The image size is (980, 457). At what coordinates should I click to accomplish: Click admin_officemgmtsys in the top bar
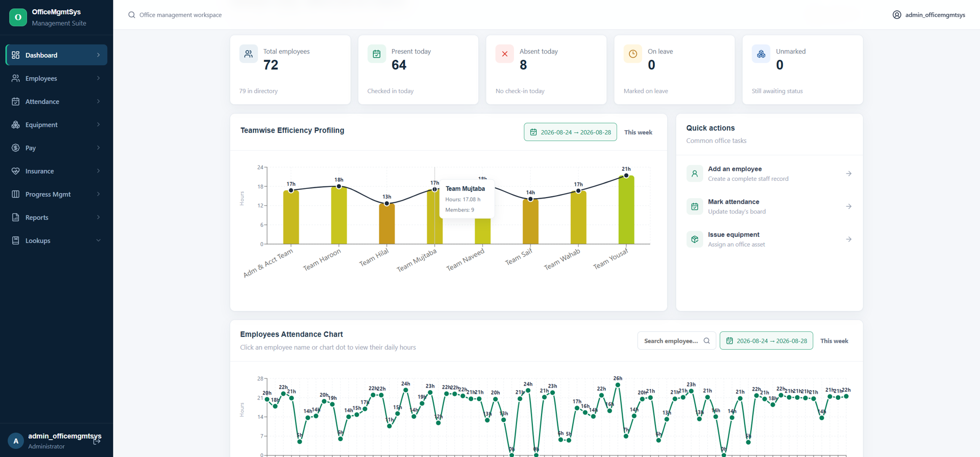click(x=929, y=15)
